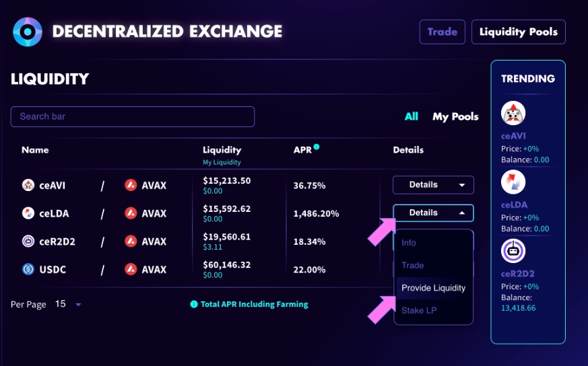Open the Per Page count dropdown
588x366 pixels.
(x=68, y=305)
